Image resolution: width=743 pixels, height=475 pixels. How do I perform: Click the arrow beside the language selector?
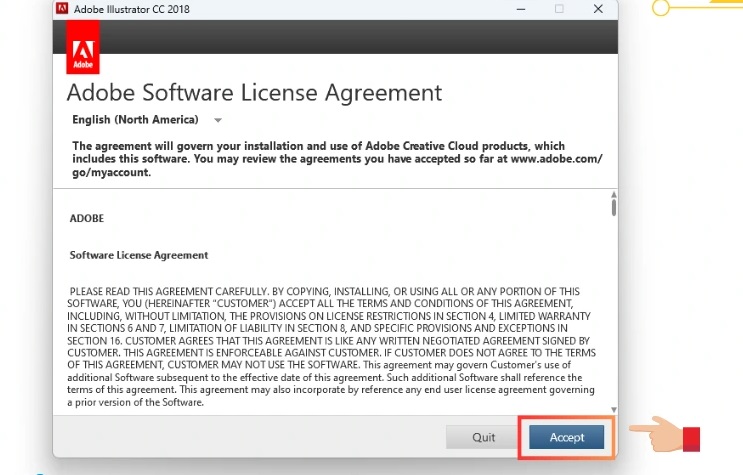(x=218, y=121)
